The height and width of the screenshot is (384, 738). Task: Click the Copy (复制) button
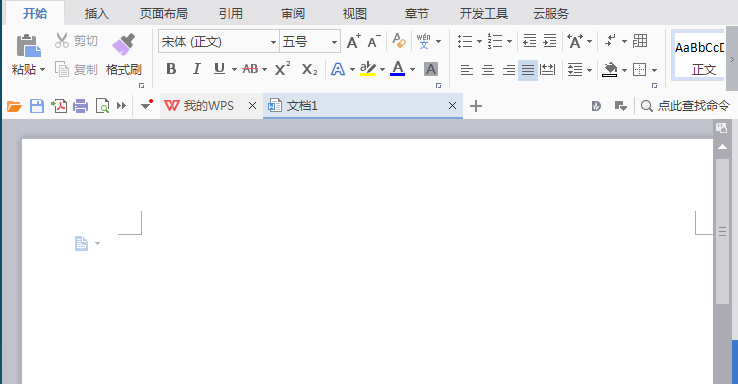point(76,70)
